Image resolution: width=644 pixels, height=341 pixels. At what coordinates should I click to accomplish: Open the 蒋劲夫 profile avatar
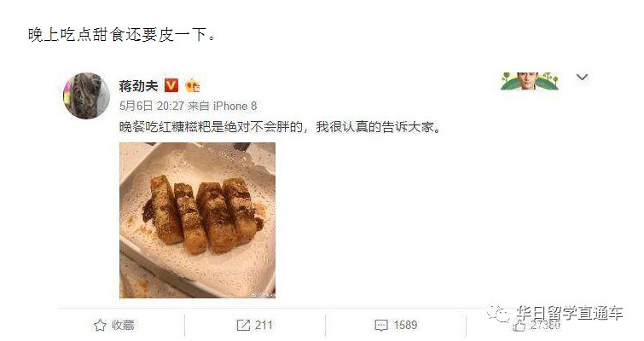tap(87, 96)
